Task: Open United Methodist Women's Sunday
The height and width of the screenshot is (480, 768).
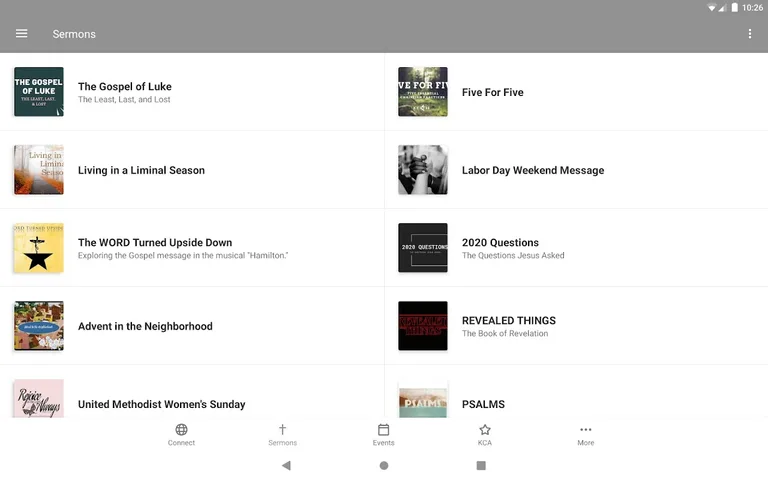Action: [x=161, y=404]
